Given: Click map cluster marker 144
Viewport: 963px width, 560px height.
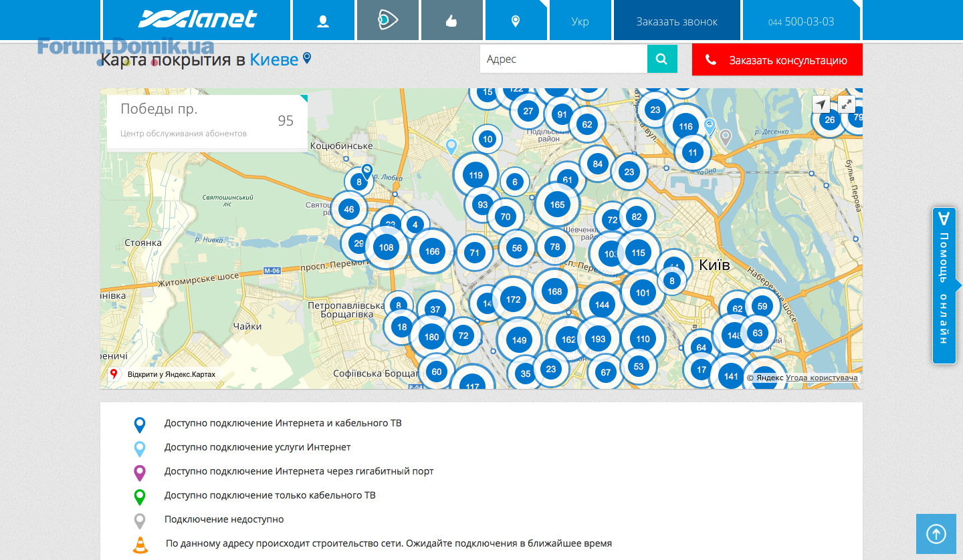Looking at the screenshot, I should [602, 305].
